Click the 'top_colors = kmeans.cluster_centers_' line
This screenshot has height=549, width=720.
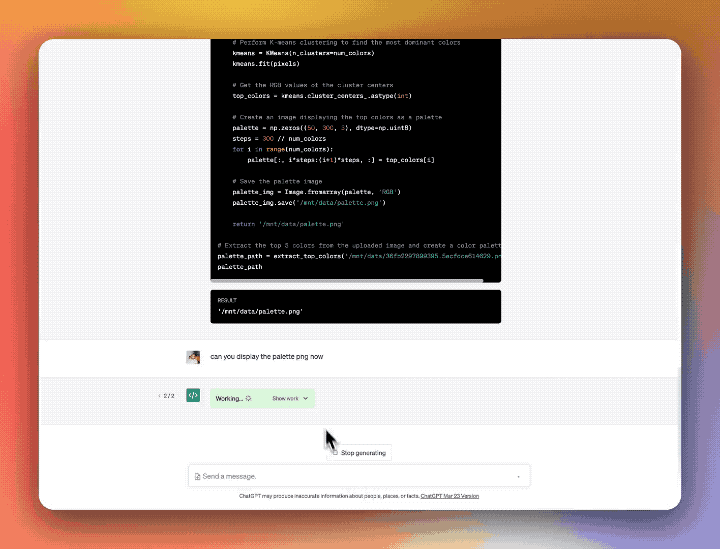pyautogui.click(x=322, y=96)
